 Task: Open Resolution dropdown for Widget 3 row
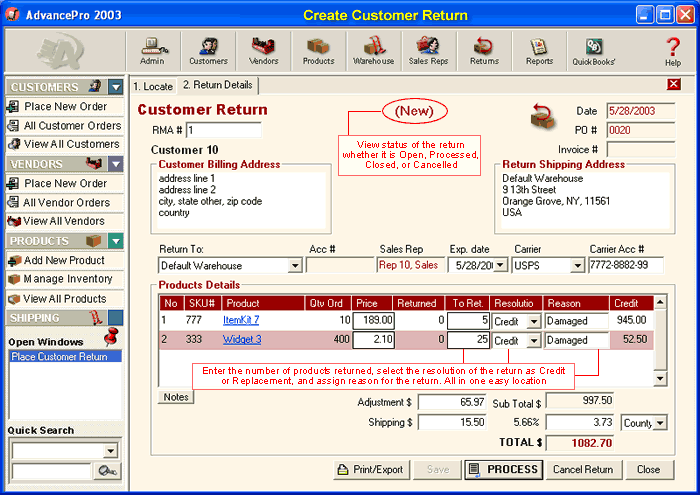point(533,341)
